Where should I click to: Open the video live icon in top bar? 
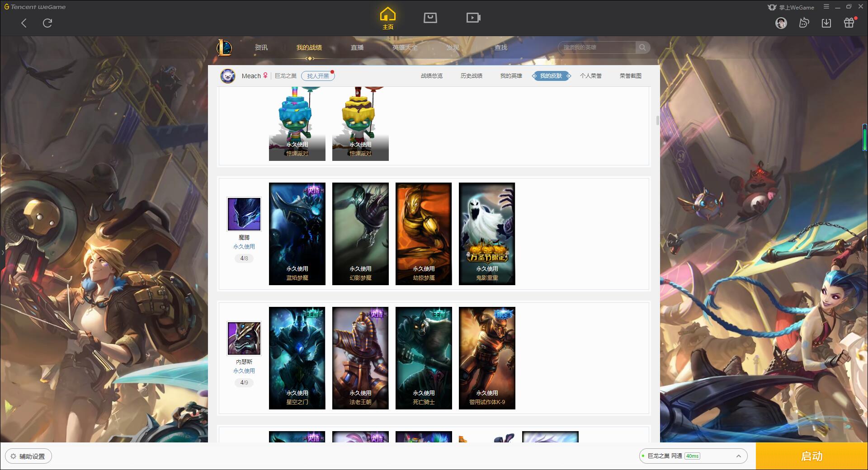point(473,18)
